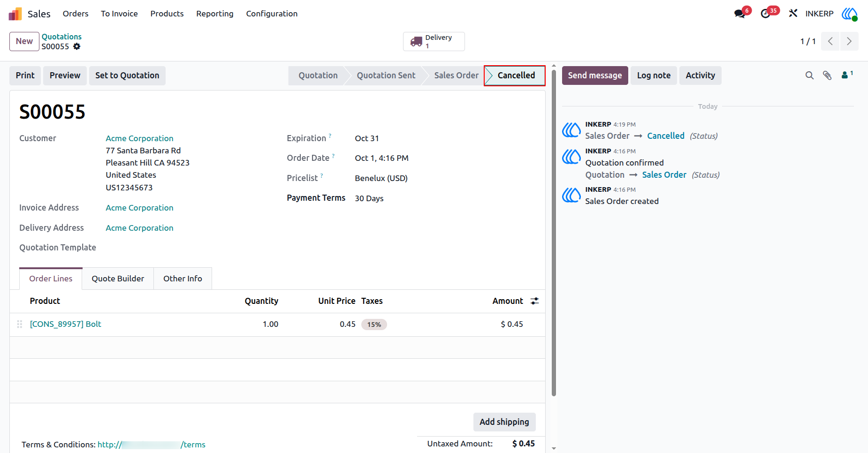The image size is (868, 453).
Task: Open the Orders menu
Action: coord(76,14)
